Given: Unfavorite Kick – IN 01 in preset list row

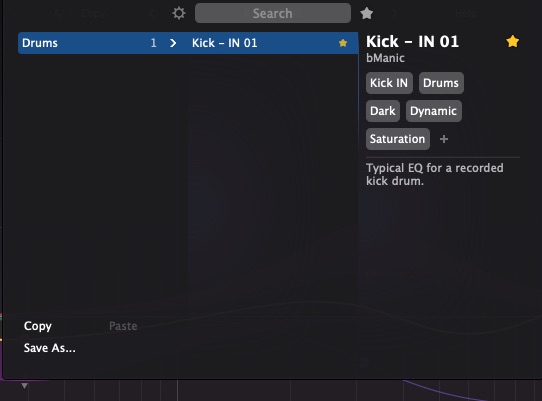Looking at the screenshot, I should [343, 43].
